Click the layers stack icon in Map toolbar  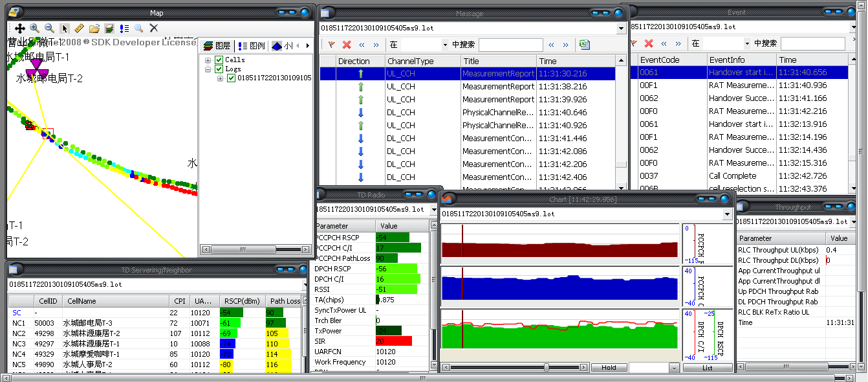click(x=109, y=28)
